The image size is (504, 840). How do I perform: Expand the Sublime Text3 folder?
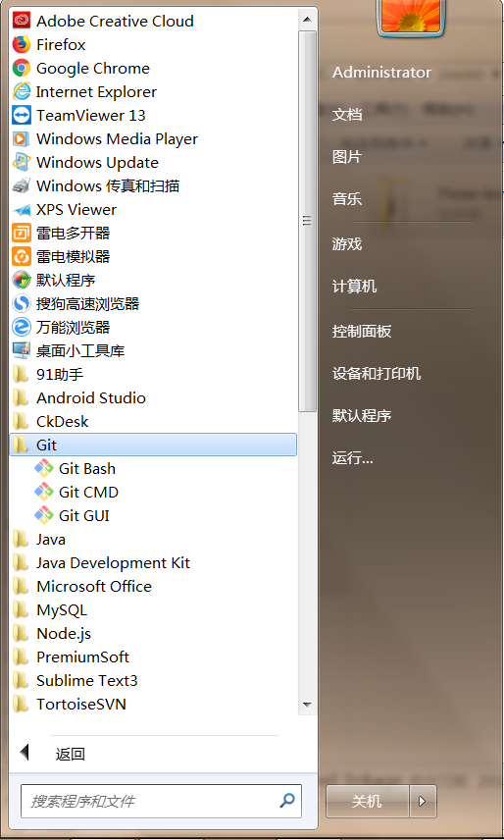153,681
